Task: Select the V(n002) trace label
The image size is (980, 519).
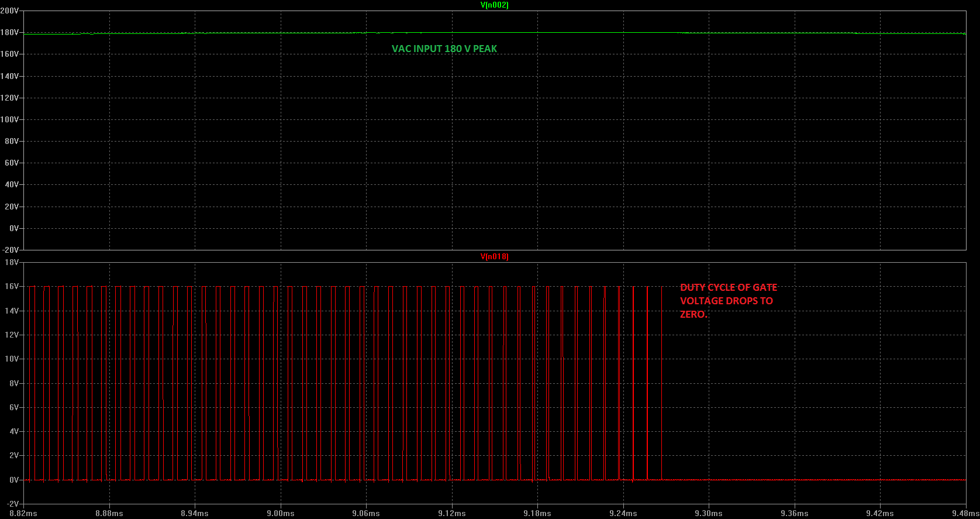Action: [x=495, y=5]
